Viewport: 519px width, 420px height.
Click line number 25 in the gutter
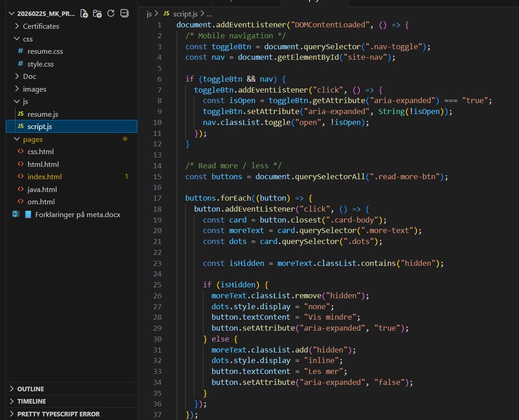pos(157,285)
